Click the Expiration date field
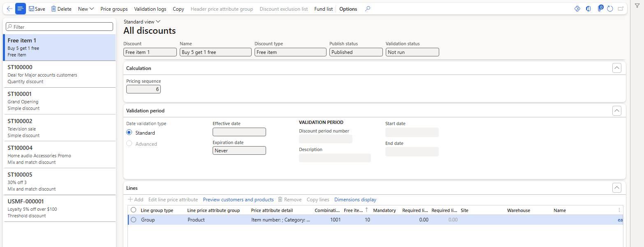644x247 pixels. pyautogui.click(x=239, y=151)
